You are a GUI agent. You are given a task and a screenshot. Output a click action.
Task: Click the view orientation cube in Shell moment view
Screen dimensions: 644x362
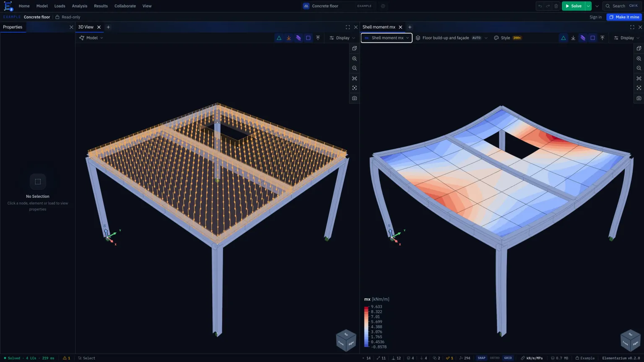coord(630,340)
